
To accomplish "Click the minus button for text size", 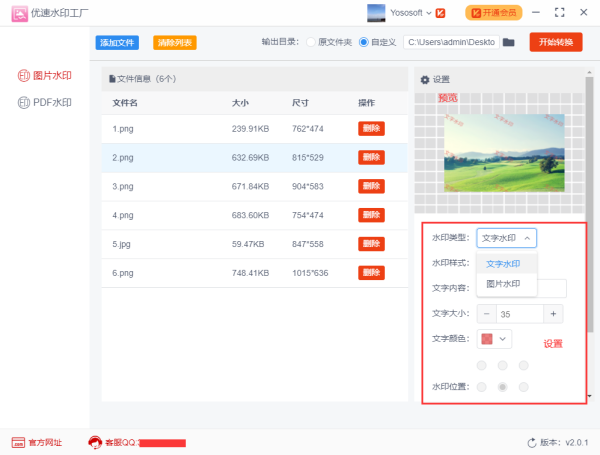I will click(487, 313).
